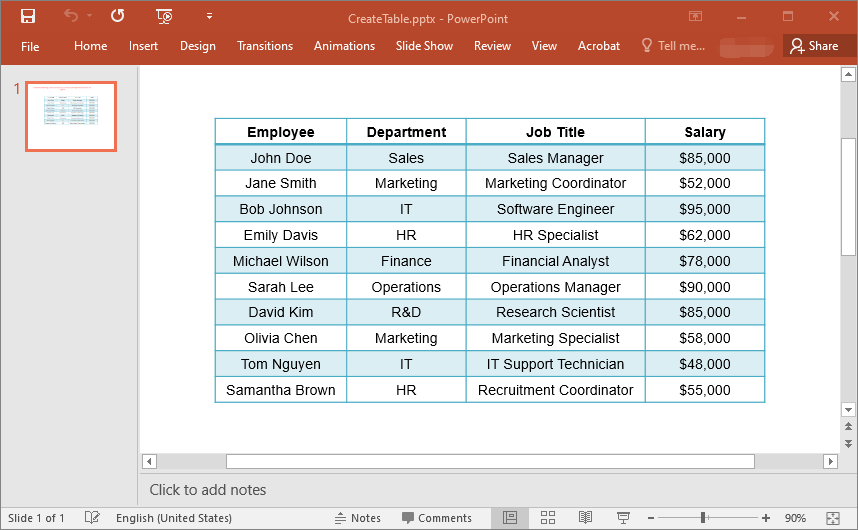858x530 pixels.
Task: Click the zoom slider handle
Action: pyautogui.click(x=703, y=517)
